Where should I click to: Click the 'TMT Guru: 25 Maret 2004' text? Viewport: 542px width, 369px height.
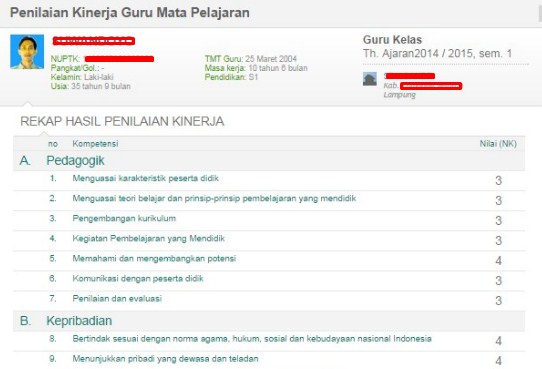(x=251, y=59)
